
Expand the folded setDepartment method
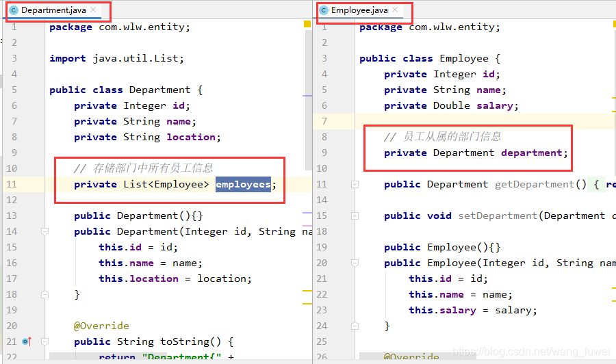355,216
